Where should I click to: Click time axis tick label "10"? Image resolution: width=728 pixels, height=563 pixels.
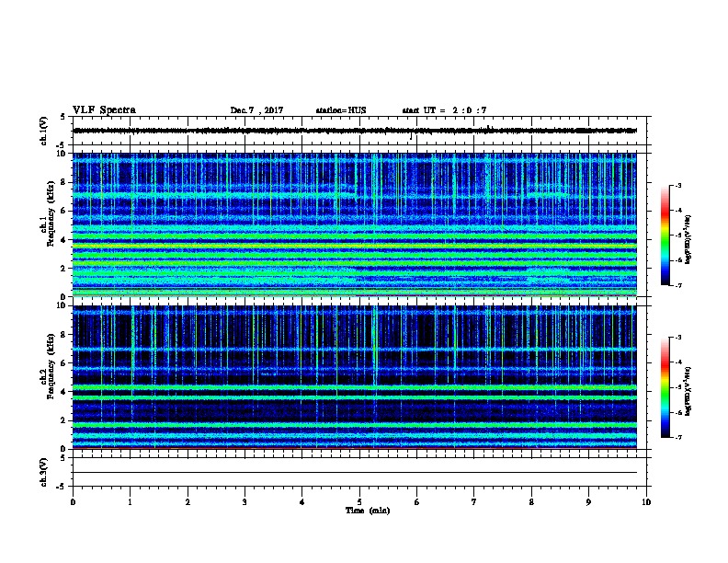point(646,502)
